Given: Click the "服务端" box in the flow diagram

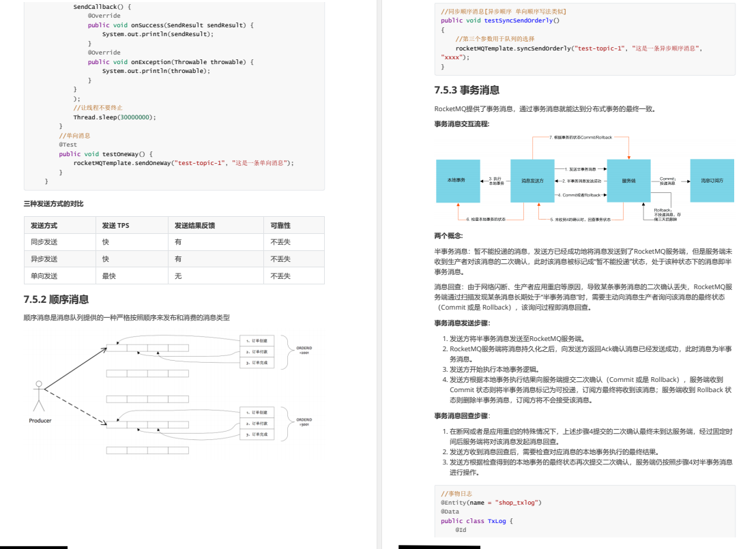Looking at the screenshot, I should pos(628,181).
